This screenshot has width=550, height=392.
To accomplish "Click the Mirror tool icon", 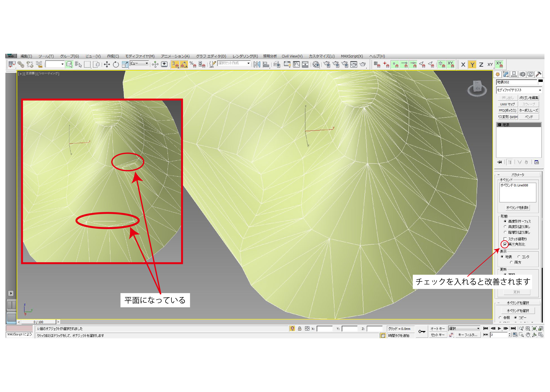I will pyautogui.click(x=257, y=64).
